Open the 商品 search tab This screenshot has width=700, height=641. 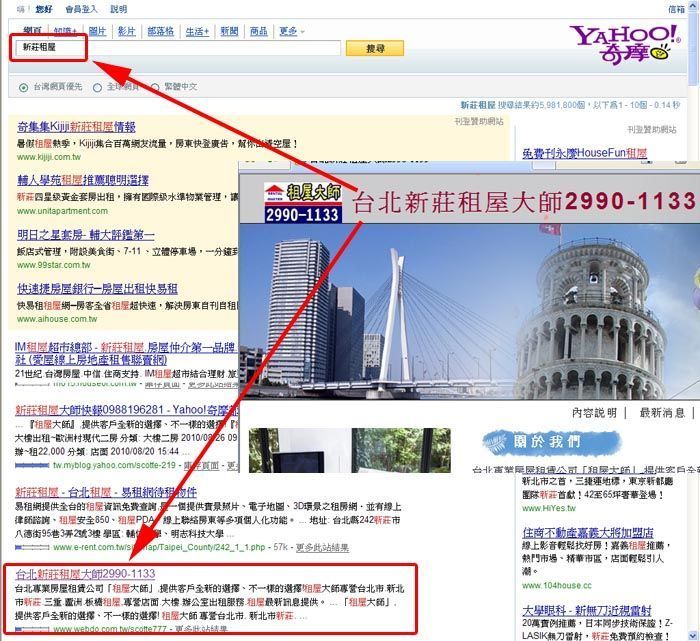coord(258,31)
